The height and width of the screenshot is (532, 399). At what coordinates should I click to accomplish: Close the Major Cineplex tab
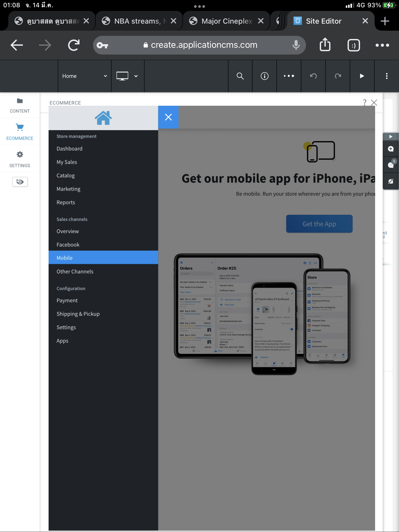(x=261, y=21)
